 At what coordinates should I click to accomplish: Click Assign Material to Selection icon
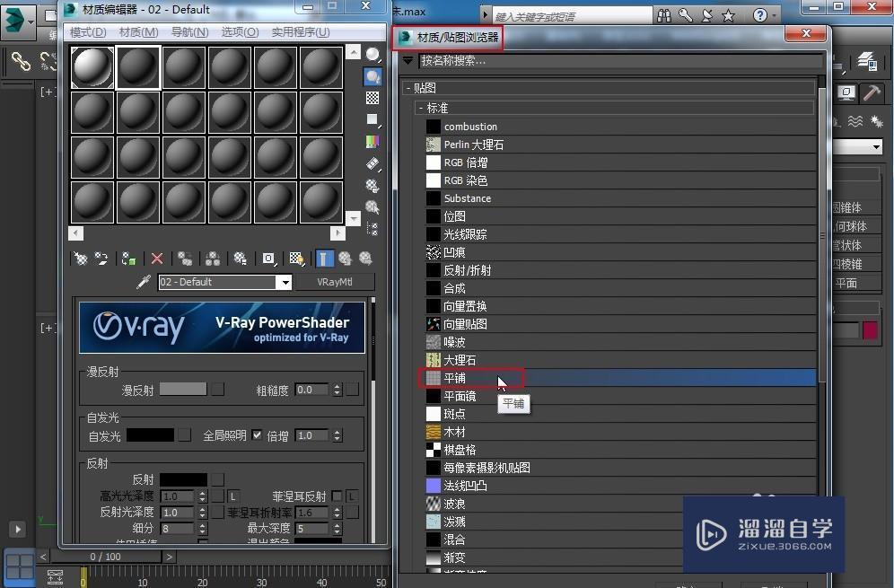(129, 259)
